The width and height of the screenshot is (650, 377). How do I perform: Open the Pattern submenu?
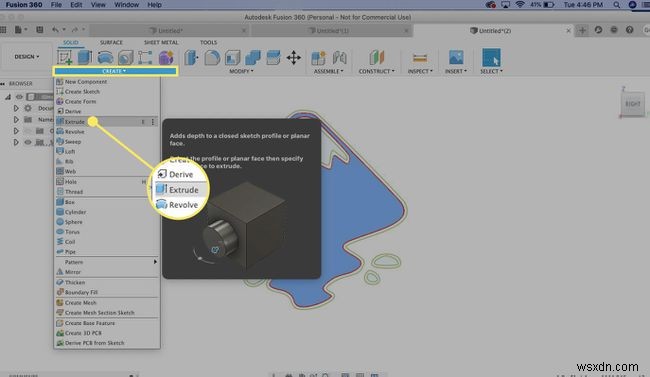(107, 262)
